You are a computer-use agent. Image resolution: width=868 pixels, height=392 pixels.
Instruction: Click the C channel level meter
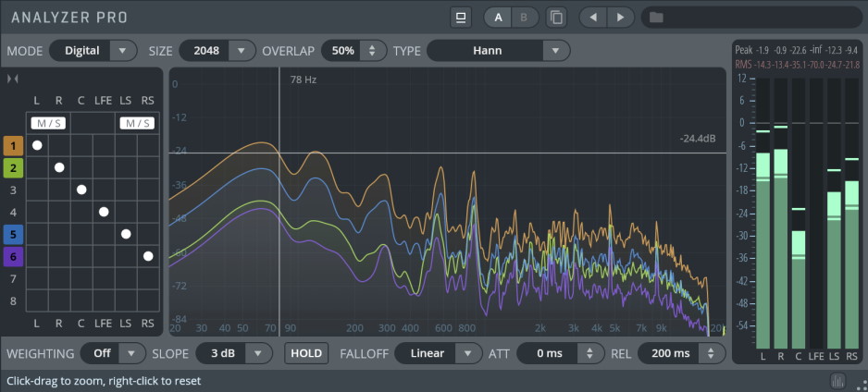click(799, 213)
